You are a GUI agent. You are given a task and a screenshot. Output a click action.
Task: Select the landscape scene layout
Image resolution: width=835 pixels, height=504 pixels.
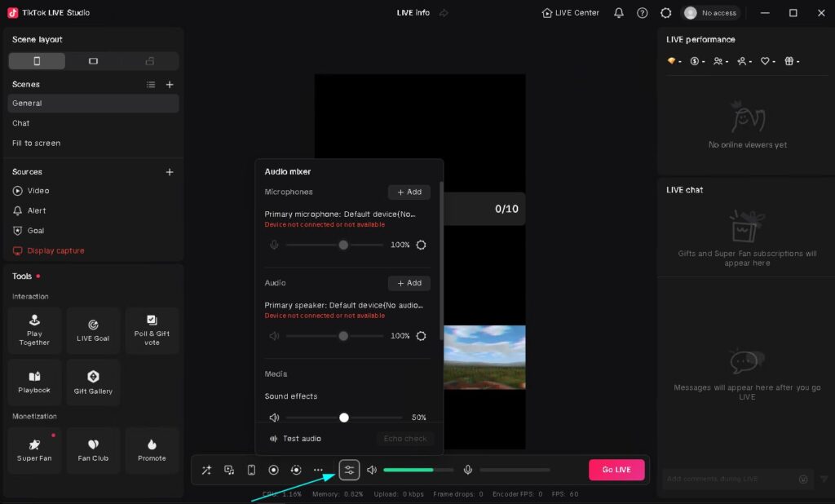93,61
